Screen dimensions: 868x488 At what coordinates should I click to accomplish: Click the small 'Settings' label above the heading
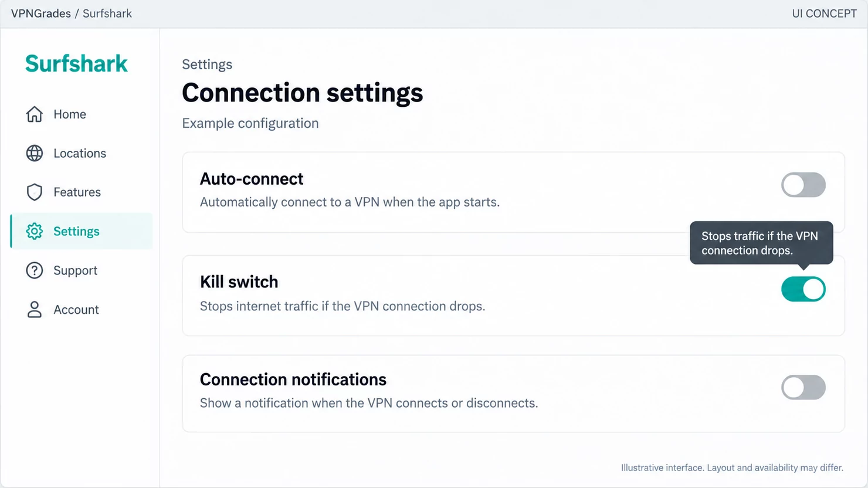pos(207,65)
